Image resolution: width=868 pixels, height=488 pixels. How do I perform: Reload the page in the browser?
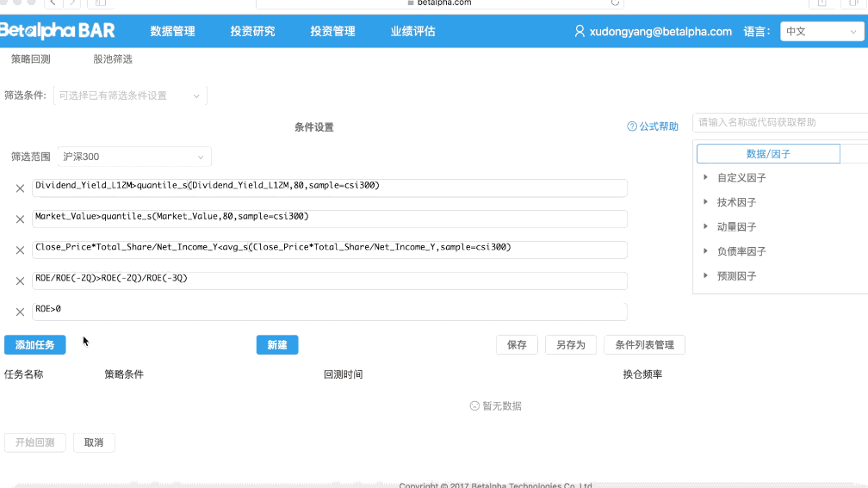pos(615,3)
